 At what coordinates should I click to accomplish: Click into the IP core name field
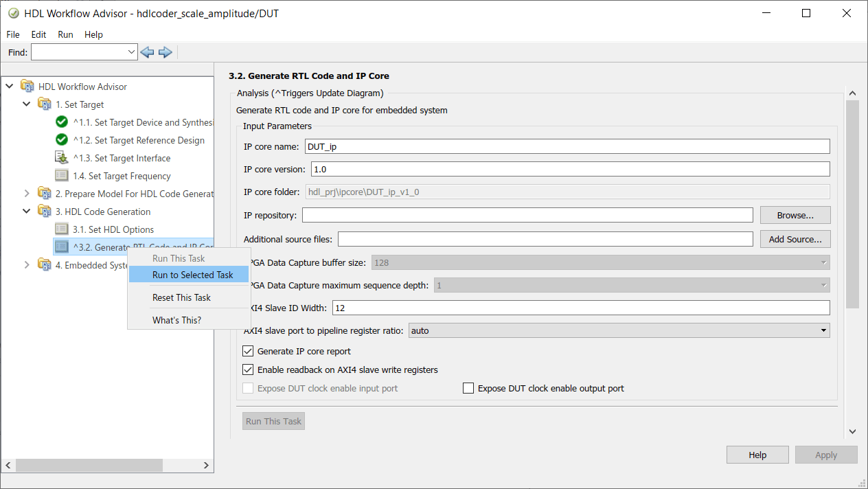click(x=567, y=146)
